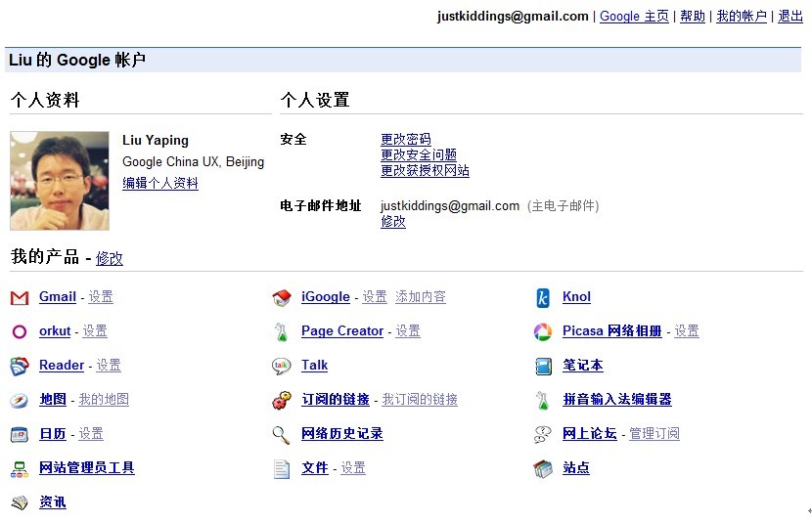The height and width of the screenshot is (523, 812).
Task: Open the 更改安全问题 link
Action: click(419, 154)
